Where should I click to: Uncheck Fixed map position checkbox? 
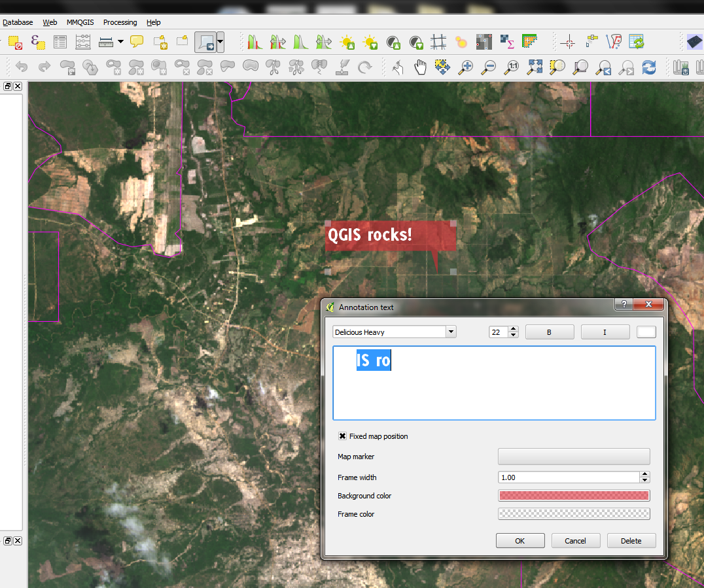(342, 436)
